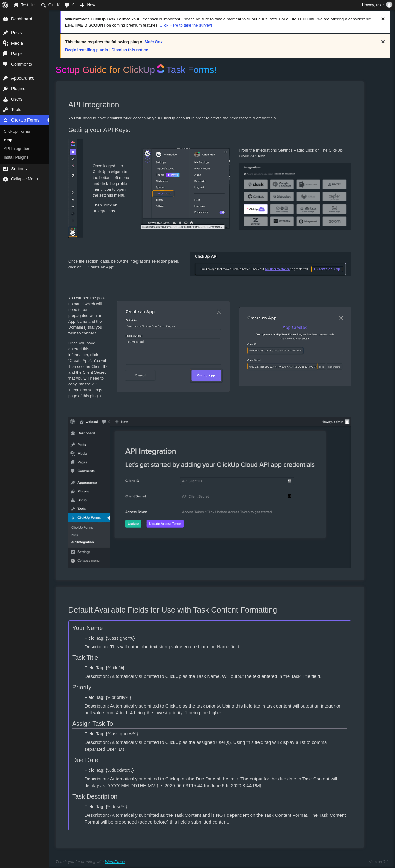Go to Dashboard in the sidebar

[25, 19]
